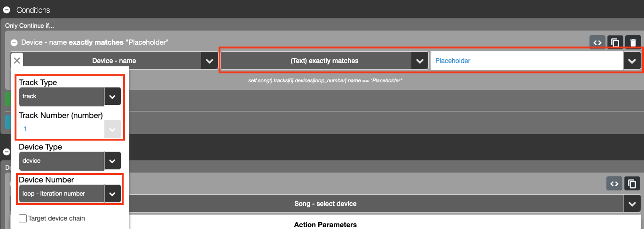The image size is (644, 229).
Task: Open the Placeholder value dropdown arrow
Action: click(632, 61)
